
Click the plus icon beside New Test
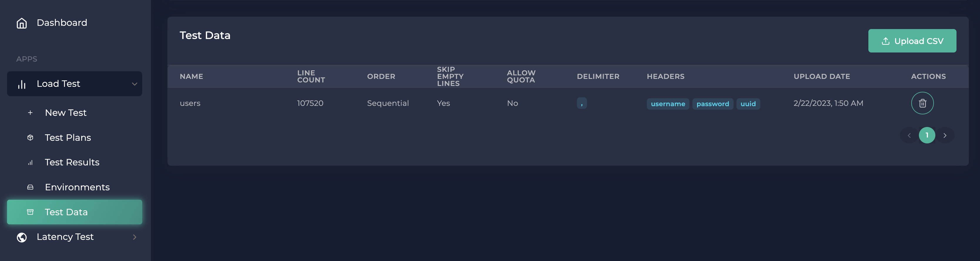pyautogui.click(x=31, y=113)
